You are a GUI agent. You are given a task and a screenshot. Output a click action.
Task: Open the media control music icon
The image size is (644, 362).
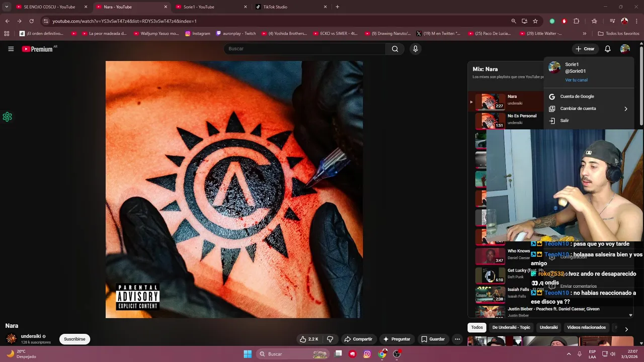[612, 21]
